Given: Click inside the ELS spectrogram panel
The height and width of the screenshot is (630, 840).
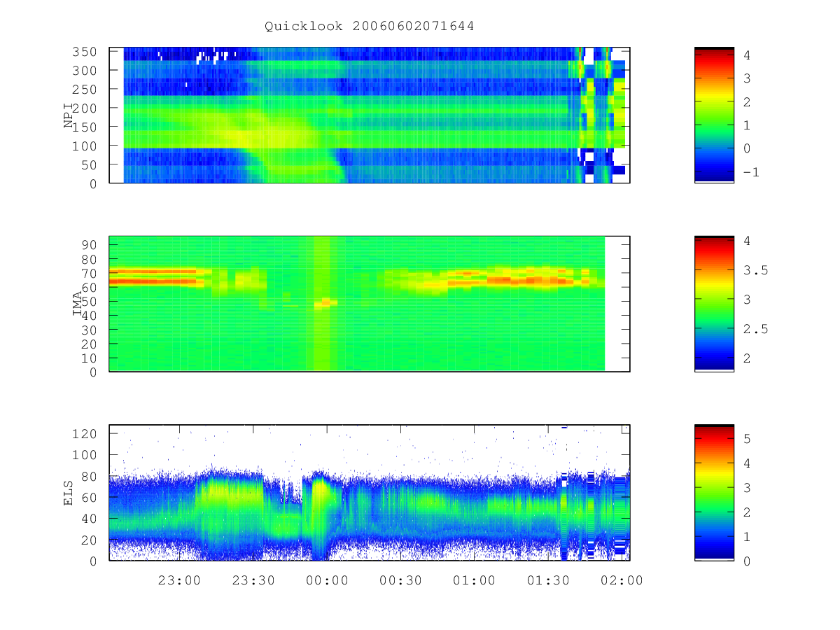Looking at the screenshot, I should click(370, 493).
